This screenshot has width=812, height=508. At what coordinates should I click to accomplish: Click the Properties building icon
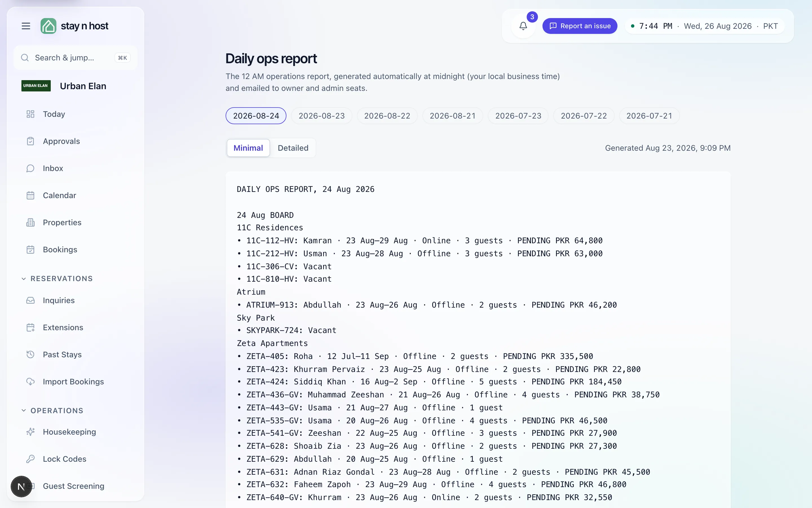(30, 222)
